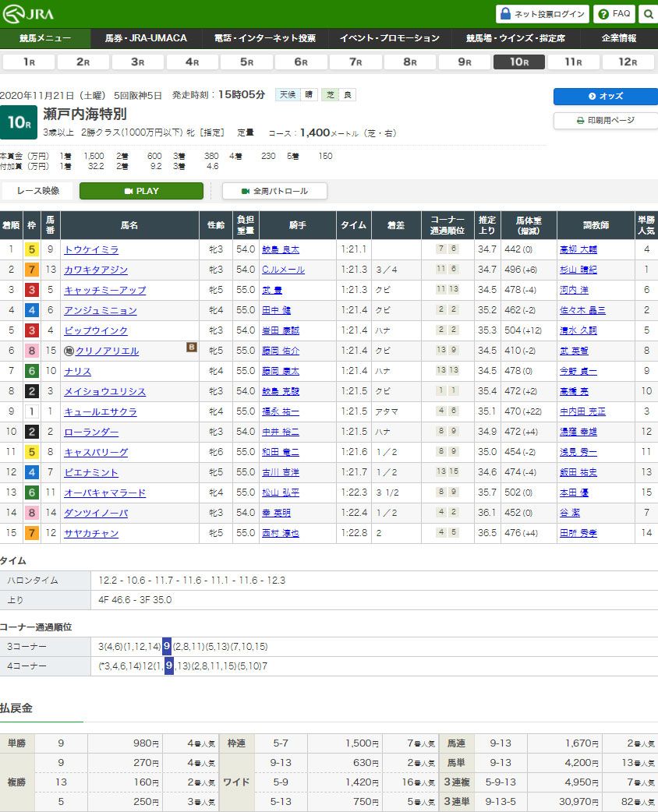Open the 競馬メニュー menu
Viewport: 658px width, 812px height.
tap(45, 38)
